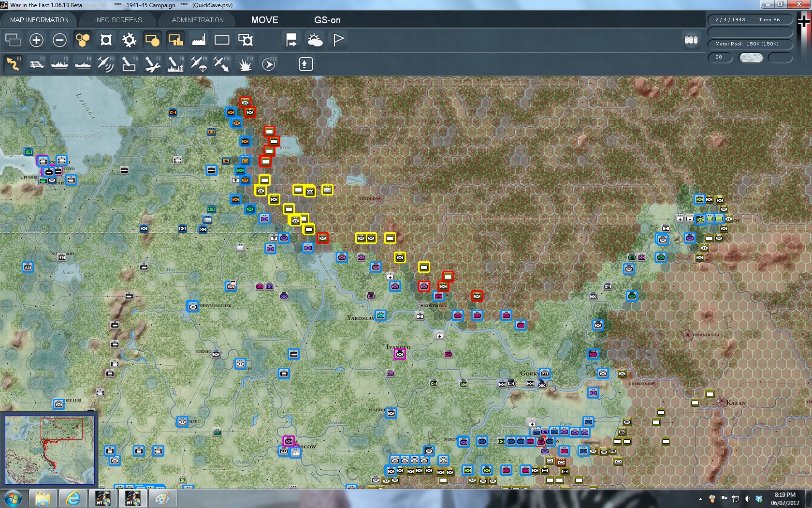
Task: Toggle the hex grid overlay
Action: tap(83, 40)
